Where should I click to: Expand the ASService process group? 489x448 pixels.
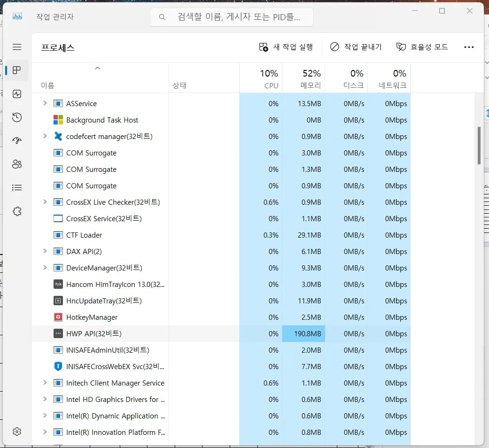point(45,103)
